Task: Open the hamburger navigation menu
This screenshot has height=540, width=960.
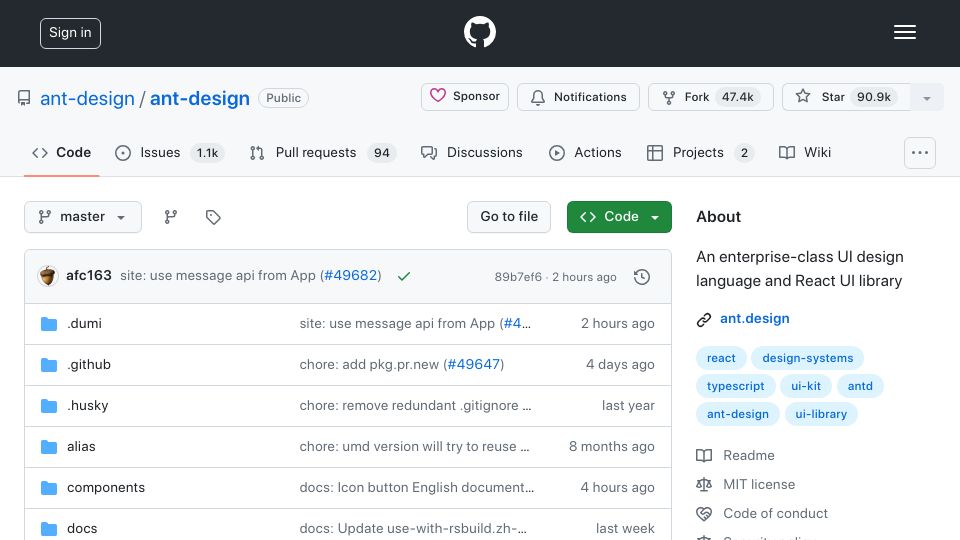Action: tap(904, 32)
